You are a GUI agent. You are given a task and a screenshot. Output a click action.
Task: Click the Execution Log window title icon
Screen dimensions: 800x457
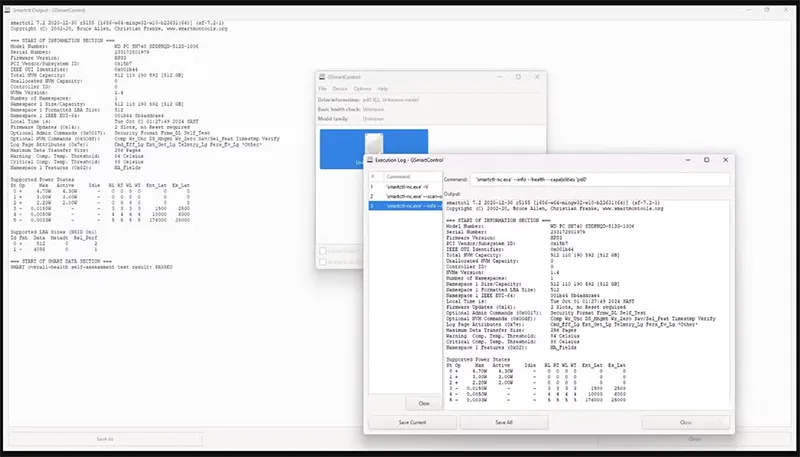[x=369, y=158]
